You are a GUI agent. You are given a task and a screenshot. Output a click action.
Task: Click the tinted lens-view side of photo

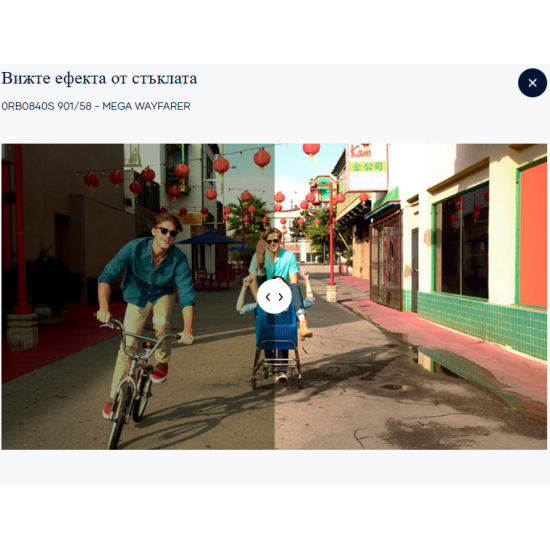tap(138, 296)
